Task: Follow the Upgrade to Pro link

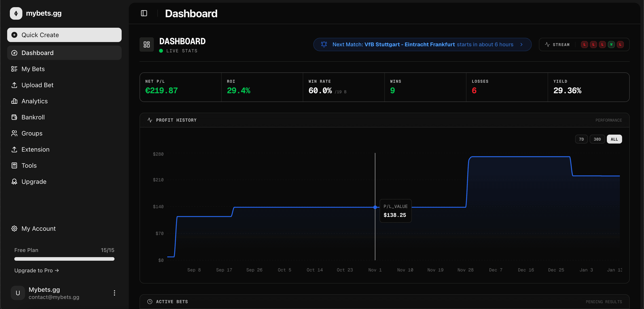Action: pyautogui.click(x=36, y=270)
